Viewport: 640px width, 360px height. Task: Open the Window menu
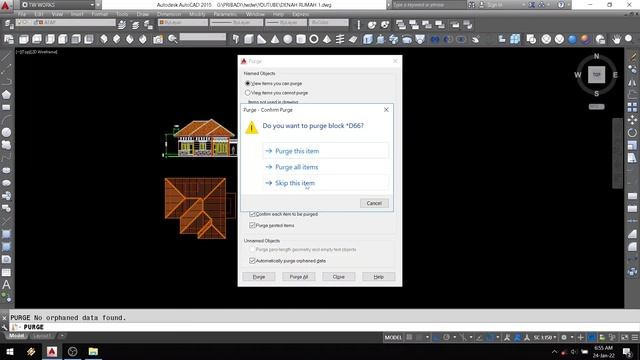(255, 14)
